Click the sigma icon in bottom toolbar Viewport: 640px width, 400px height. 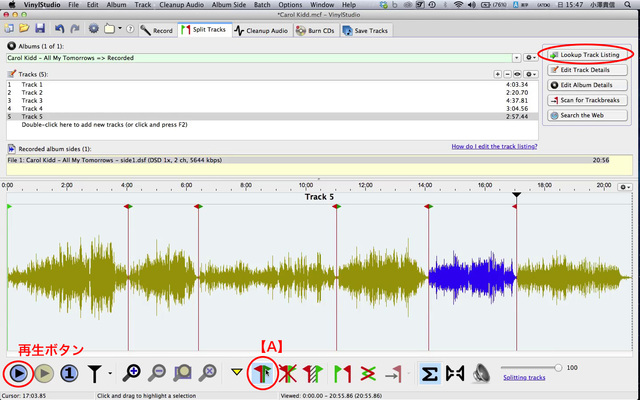(428, 373)
